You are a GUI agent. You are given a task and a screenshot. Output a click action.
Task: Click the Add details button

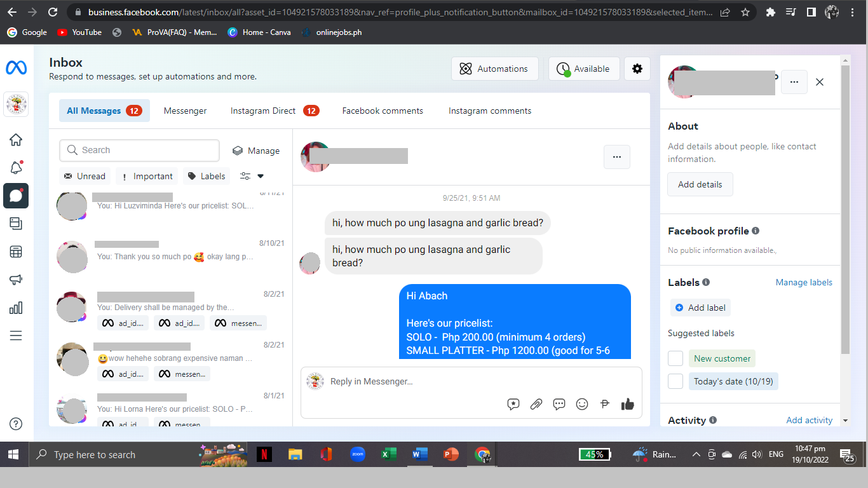(700, 184)
